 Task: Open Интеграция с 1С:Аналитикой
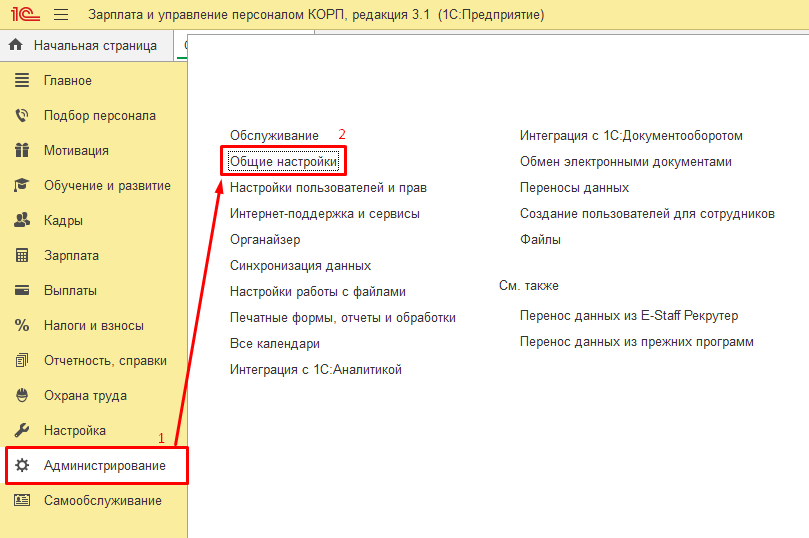pos(316,369)
